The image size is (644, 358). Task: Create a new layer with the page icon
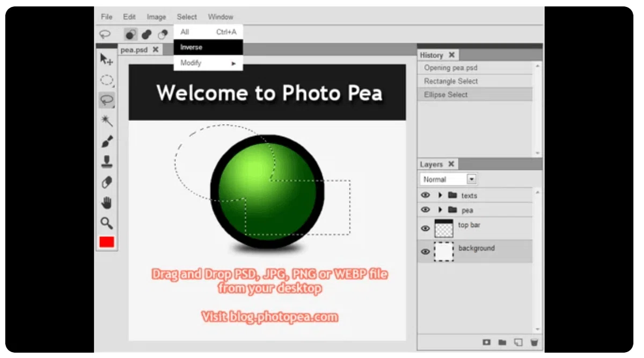pos(518,342)
